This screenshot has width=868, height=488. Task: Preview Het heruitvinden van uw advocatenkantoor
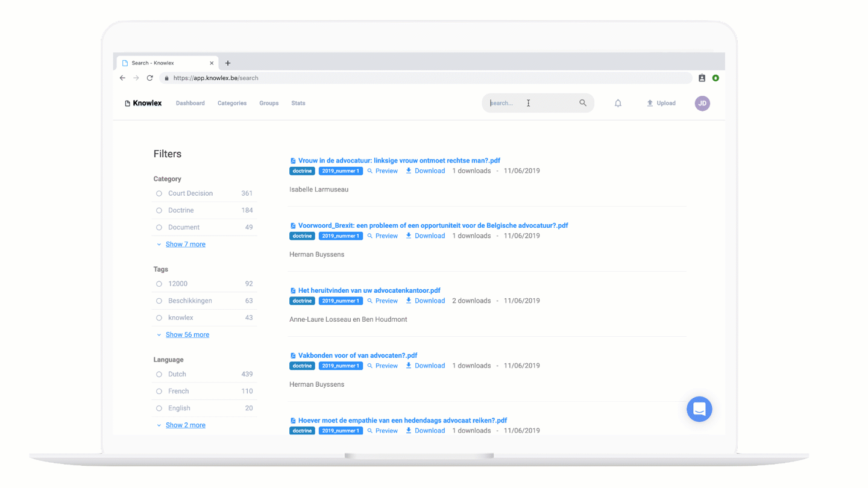point(383,301)
